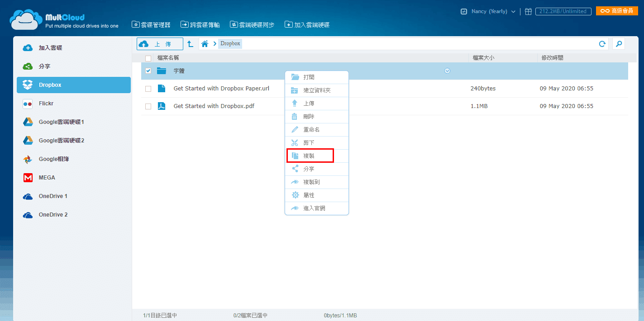Click the 212.2MB/Unlimited storage usage meter
Screen dimensions: 644x321
[x=563, y=11]
